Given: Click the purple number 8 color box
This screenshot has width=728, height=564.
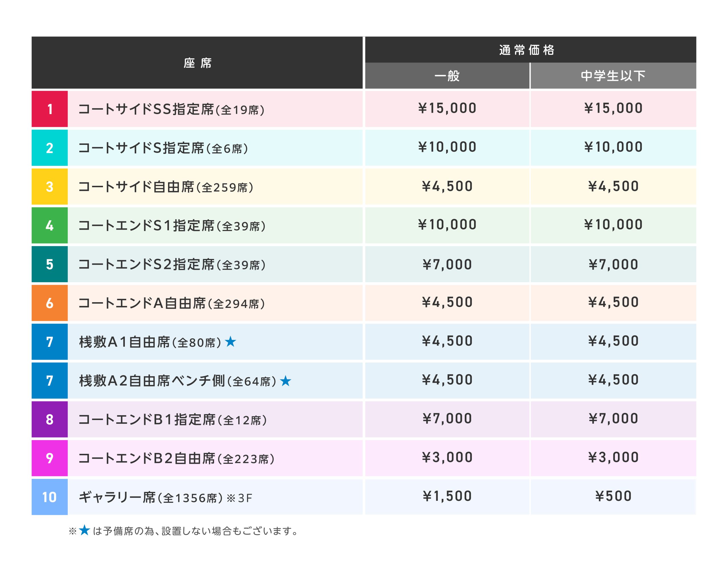Looking at the screenshot, I should click(x=50, y=419).
